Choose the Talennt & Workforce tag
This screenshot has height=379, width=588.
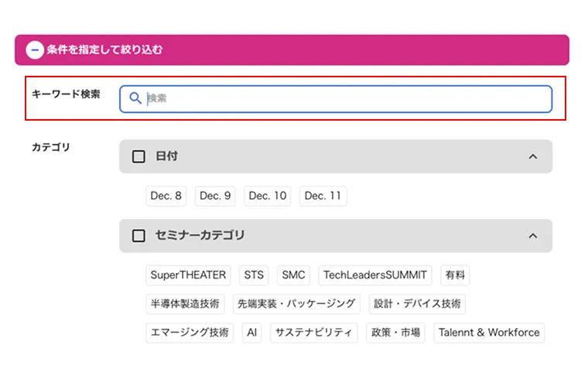pos(489,333)
